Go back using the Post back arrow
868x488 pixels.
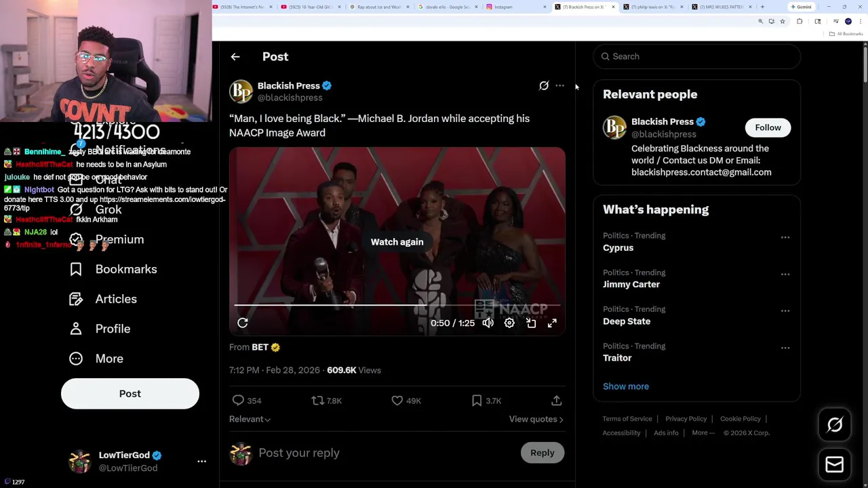pyautogui.click(x=235, y=57)
